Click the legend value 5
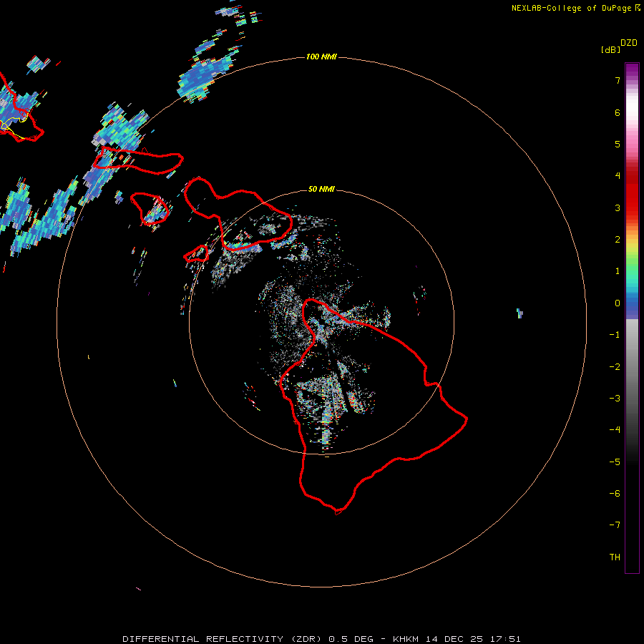The width and height of the screenshot is (644, 644). (x=618, y=144)
